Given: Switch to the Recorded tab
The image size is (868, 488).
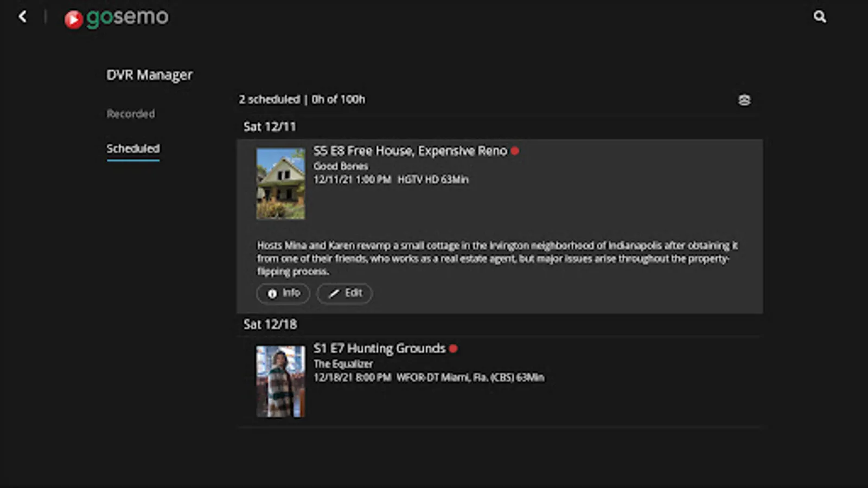Looking at the screenshot, I should coord(131,114).
